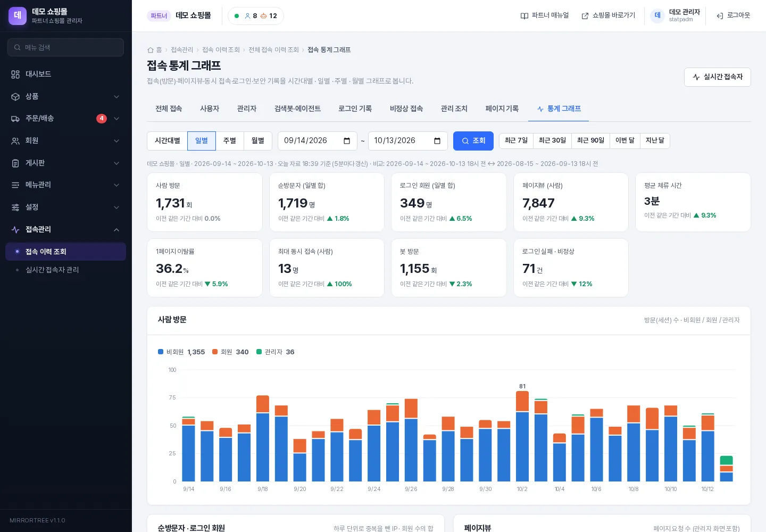Image resolution: width=766 pixels, height=532 pixels.
Task: Click the blue 조회 search button
Action: click(473, 141)
